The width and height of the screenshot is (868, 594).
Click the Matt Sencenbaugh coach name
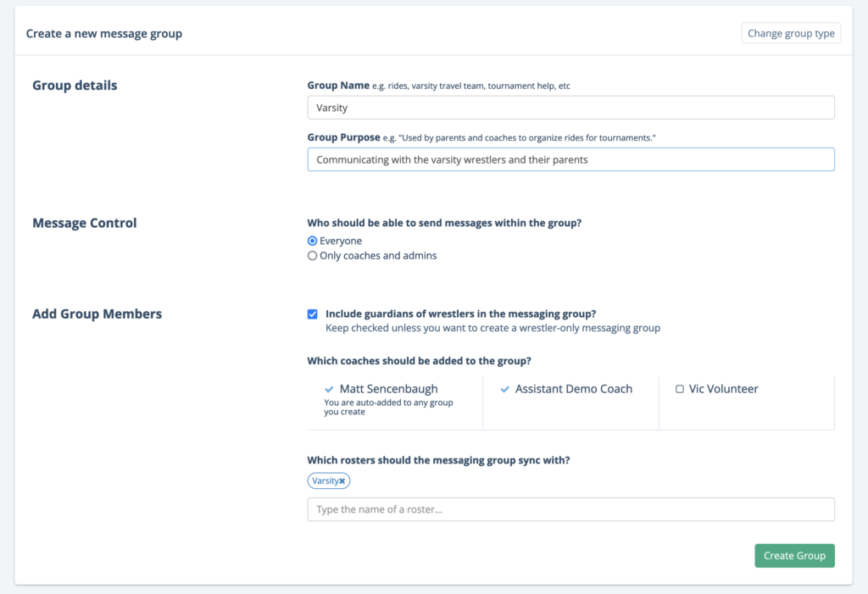tap(388, 389)
